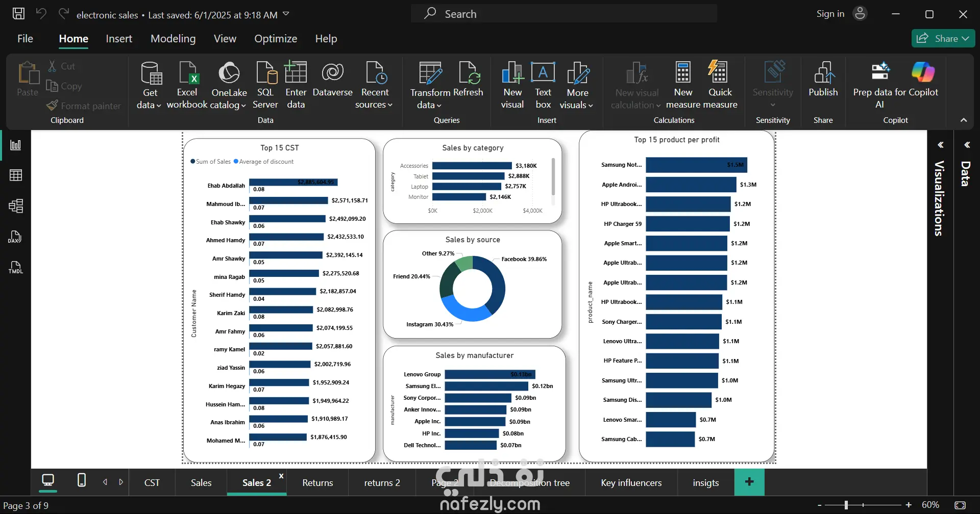The image size is (980, 514).
Task: Insert a Text box
Action: 543,85
